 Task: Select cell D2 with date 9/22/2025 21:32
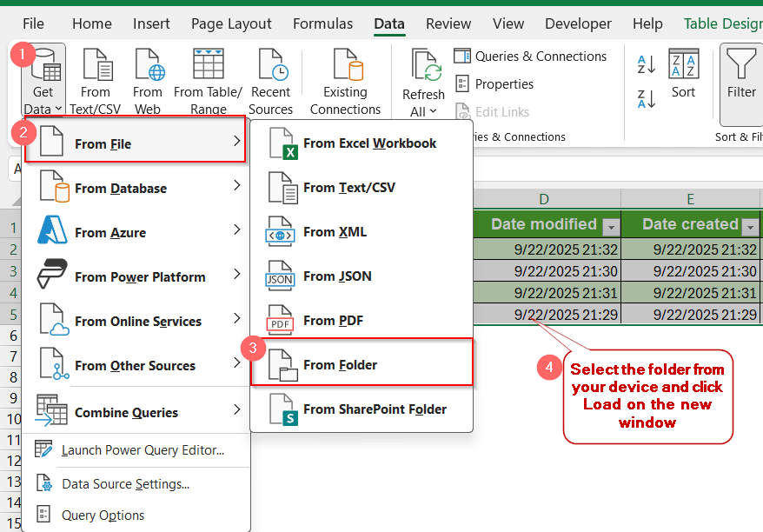coord(547,248)
